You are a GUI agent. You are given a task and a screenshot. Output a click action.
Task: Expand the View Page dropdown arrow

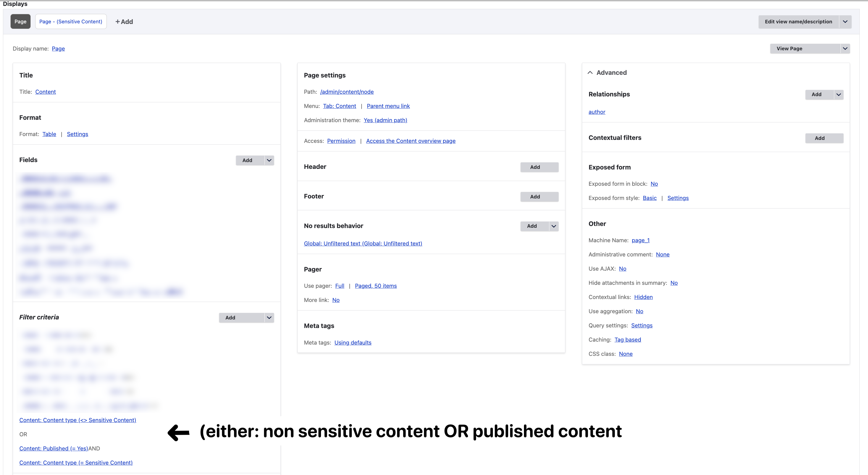[x=845, y=49]
